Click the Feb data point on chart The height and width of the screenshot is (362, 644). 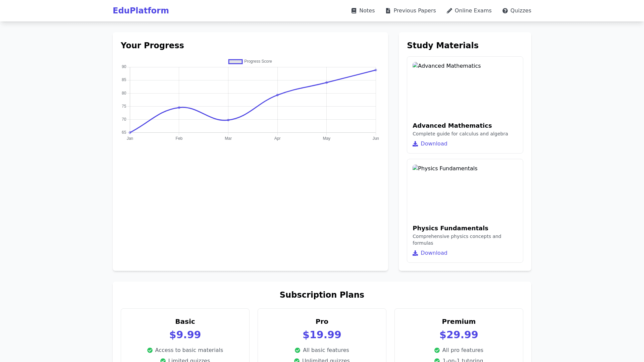[179, 108]
